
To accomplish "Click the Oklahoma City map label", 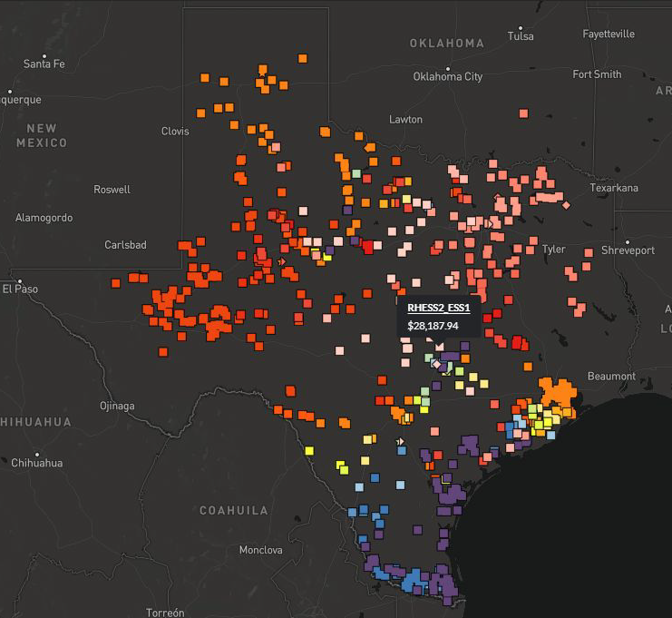I will (447, 77).
